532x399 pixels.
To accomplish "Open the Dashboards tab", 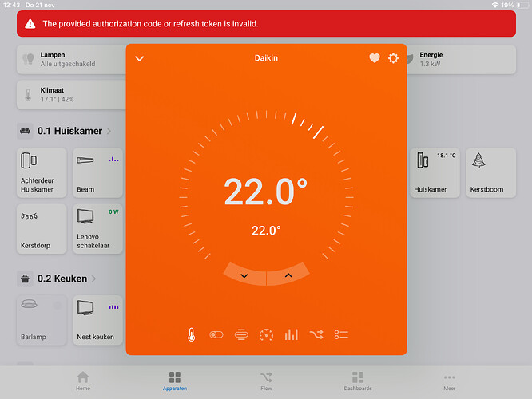I will click(358, 381).
